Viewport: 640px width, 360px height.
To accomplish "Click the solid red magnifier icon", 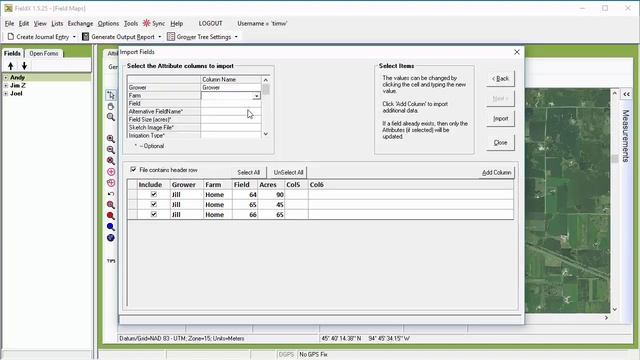I will point(111,216).
